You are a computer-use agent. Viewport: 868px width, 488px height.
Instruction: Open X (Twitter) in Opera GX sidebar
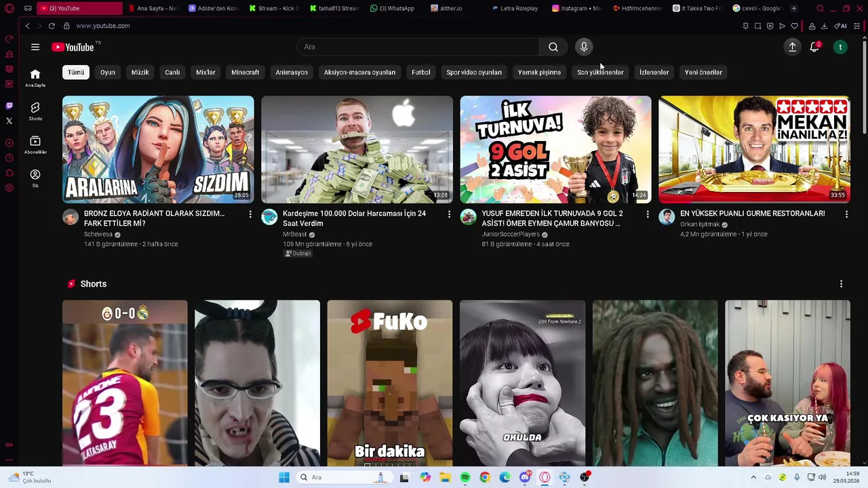click(9, 121)
